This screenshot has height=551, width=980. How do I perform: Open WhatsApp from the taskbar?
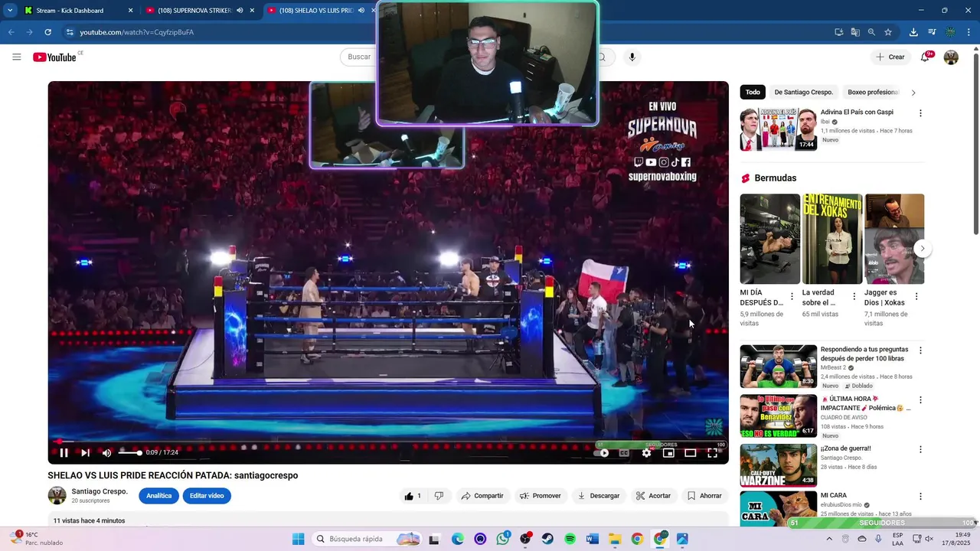click(502, 539)
